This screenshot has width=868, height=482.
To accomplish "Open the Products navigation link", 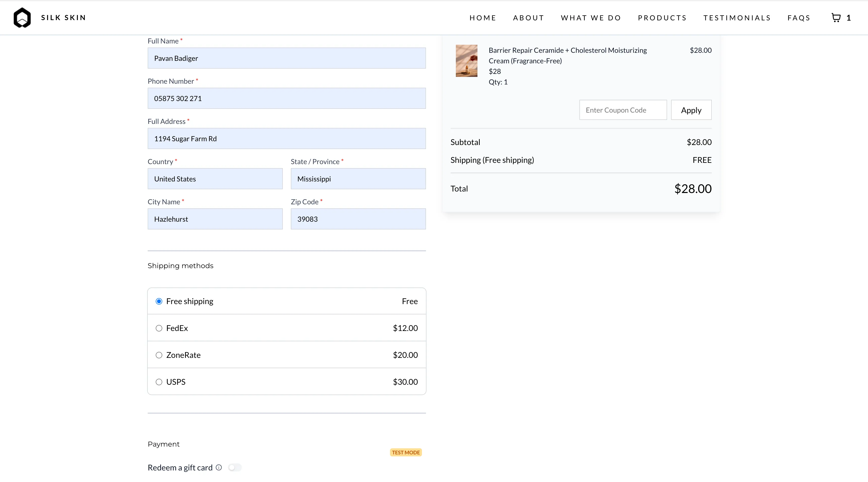I will click(662, 18).
